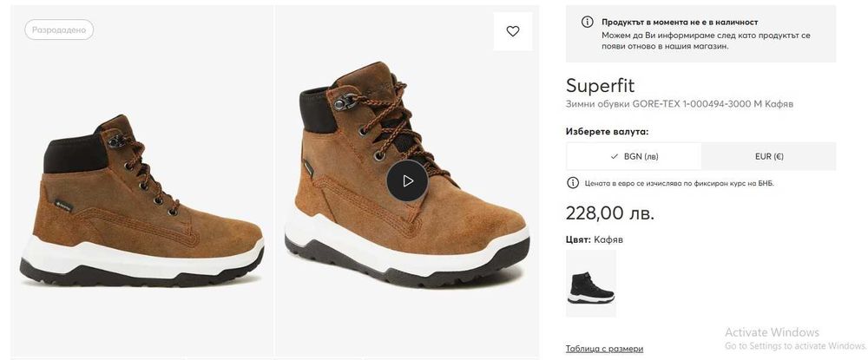Click the Изберете валута label
Screen dimensions: 868x360
pyautogui.click(x=607, y=132)
